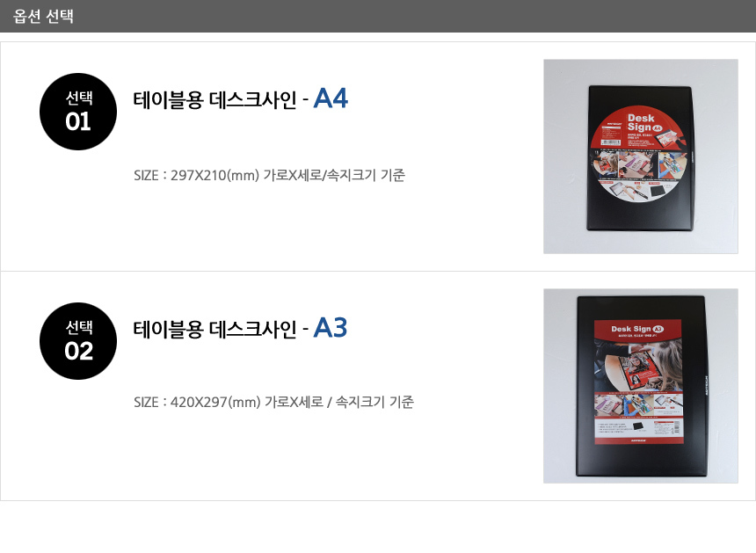The height and width of the screenshot is (553, 756).
Task: Select the 테이블용 데스크사인 - A3 title
Action: tap(240, 329)
